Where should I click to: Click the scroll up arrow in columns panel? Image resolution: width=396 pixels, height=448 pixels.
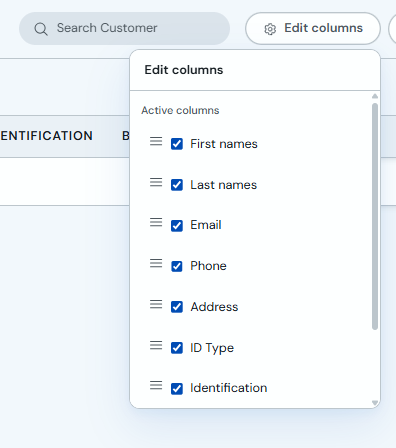pyautogui.click(x=375, y=96)
